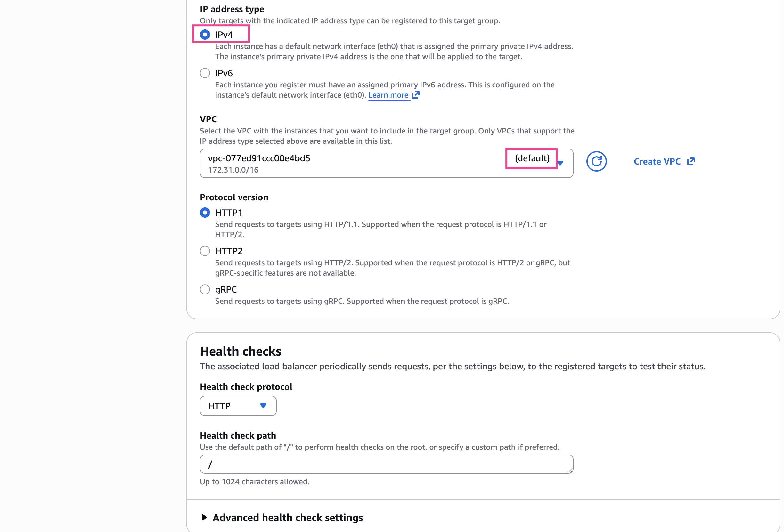
Task: Expand Advanced health check settings
Action: 287,518
